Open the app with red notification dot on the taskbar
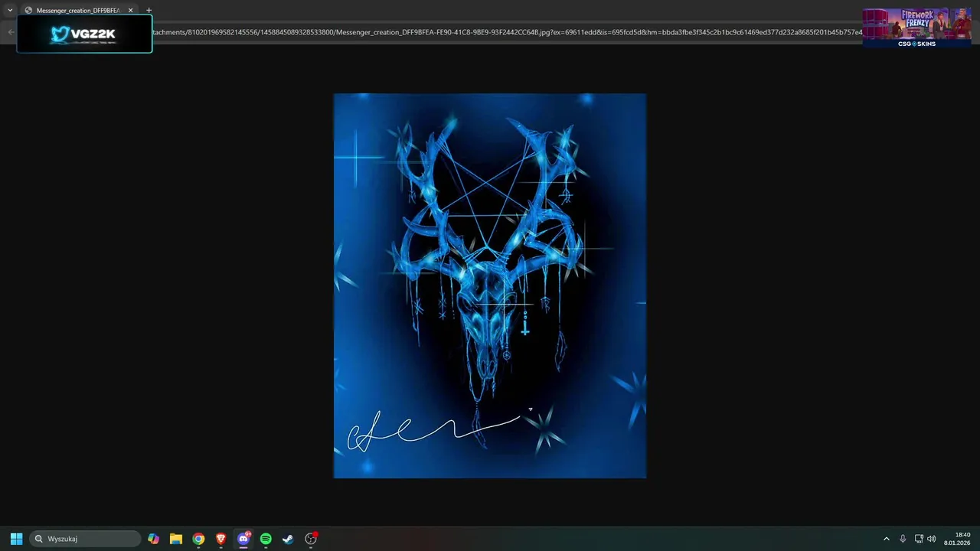This screenshot has height=551, width=980. point(311,539)
